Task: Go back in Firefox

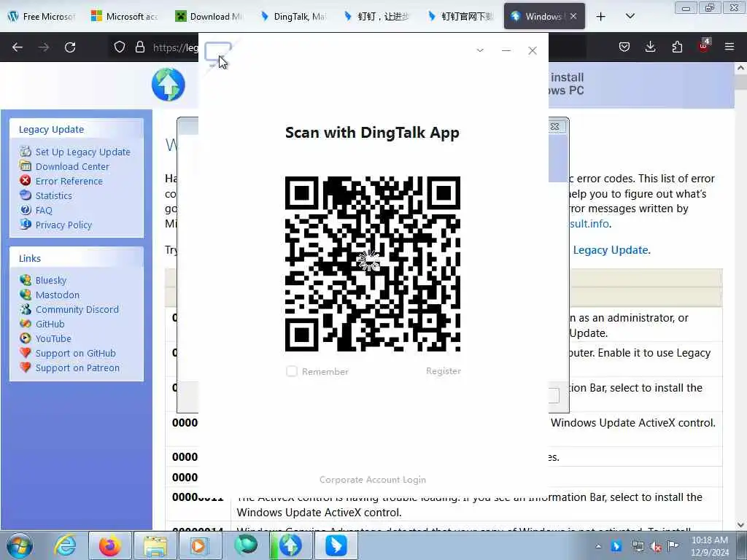Action: (x=18, y=47)
